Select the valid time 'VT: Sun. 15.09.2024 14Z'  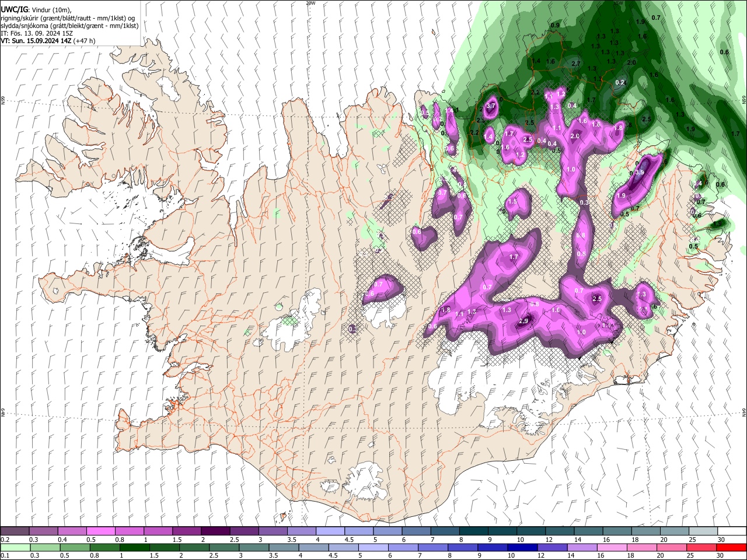(x=37, y=41)
